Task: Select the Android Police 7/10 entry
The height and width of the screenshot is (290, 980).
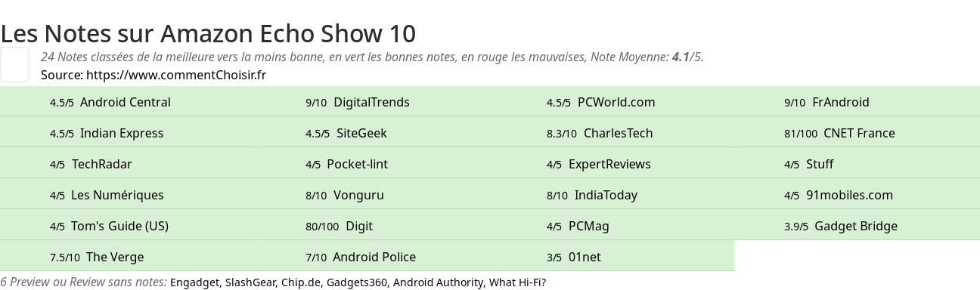Action: (x=374, y=257)
